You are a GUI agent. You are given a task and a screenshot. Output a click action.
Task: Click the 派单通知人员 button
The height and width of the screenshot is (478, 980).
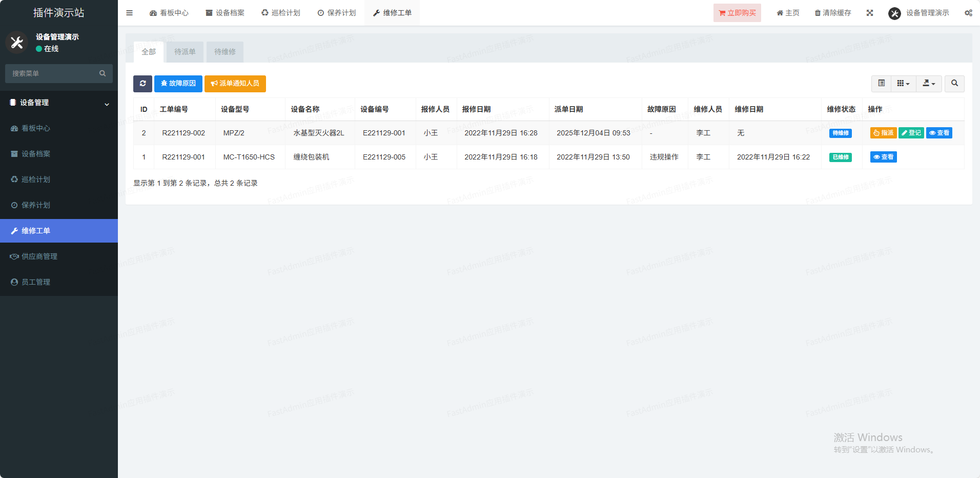point(235,84)
